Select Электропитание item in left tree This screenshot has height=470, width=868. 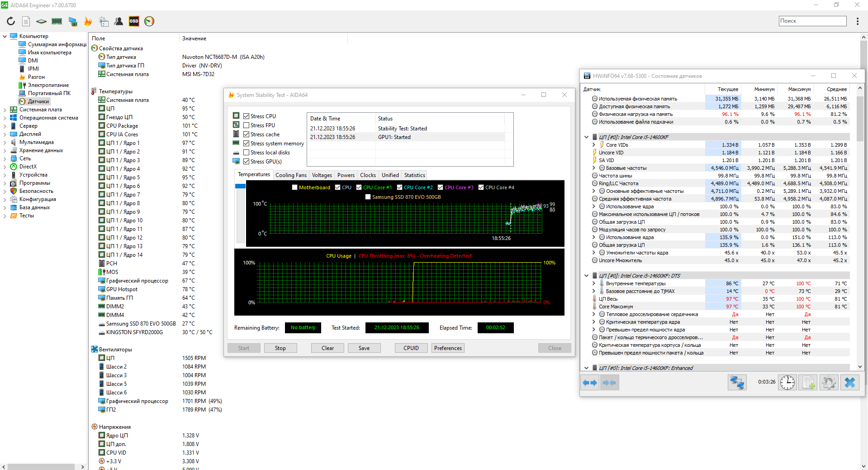pyautogui.click(x=48, y=85)
